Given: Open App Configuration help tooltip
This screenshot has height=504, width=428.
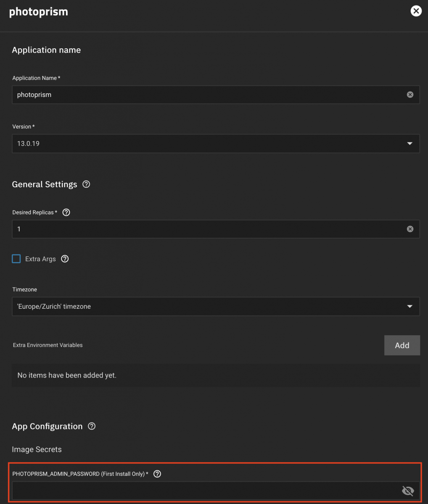Looking at the screenshot, I should [92, 426].
